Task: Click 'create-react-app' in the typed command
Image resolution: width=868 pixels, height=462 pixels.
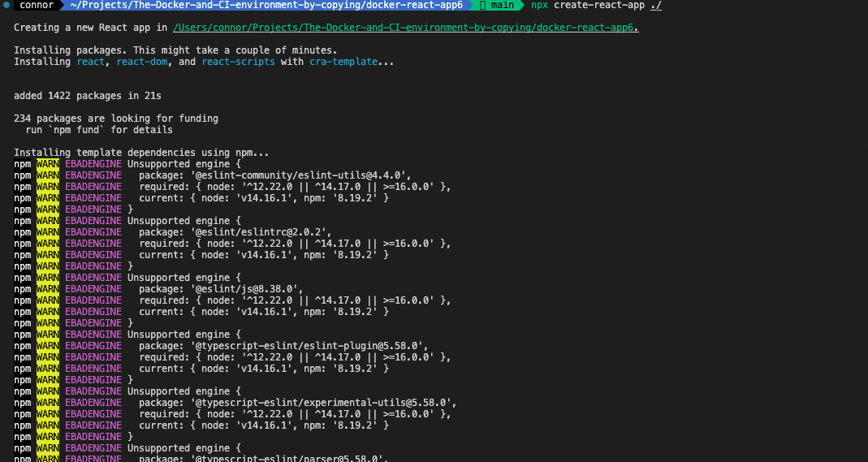Action: (599, 5)
